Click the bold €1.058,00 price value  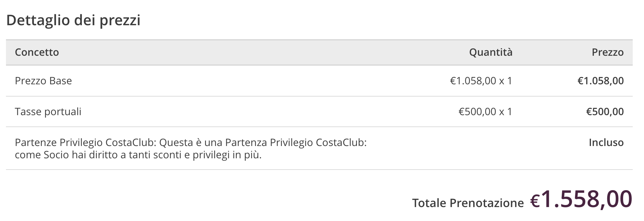click(x=601, y=81)
